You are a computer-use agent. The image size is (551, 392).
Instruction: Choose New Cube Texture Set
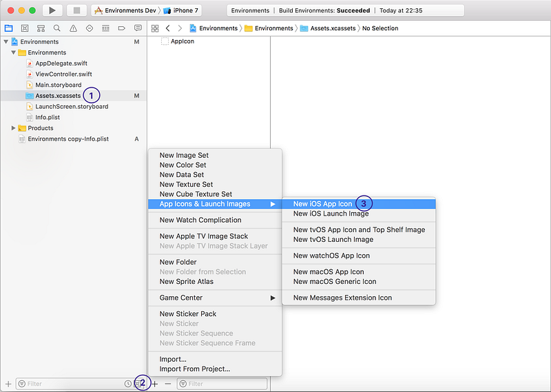215,194
